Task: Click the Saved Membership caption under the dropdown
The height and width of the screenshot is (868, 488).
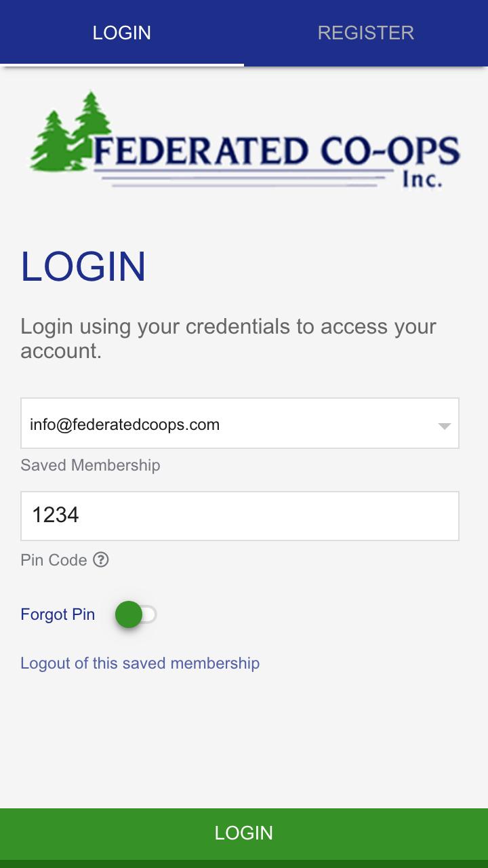Action: pyautogui.click(x=90, y=465)
